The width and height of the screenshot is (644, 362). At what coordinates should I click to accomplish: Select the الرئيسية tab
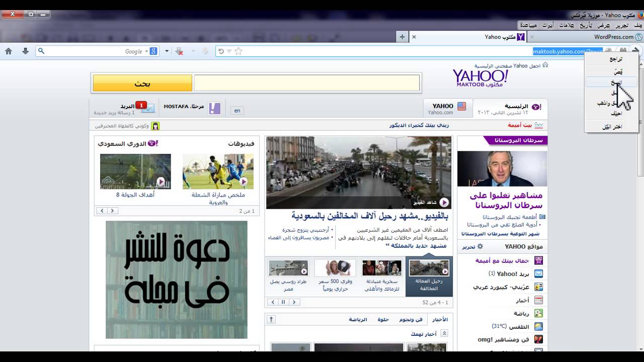[510, 109]
